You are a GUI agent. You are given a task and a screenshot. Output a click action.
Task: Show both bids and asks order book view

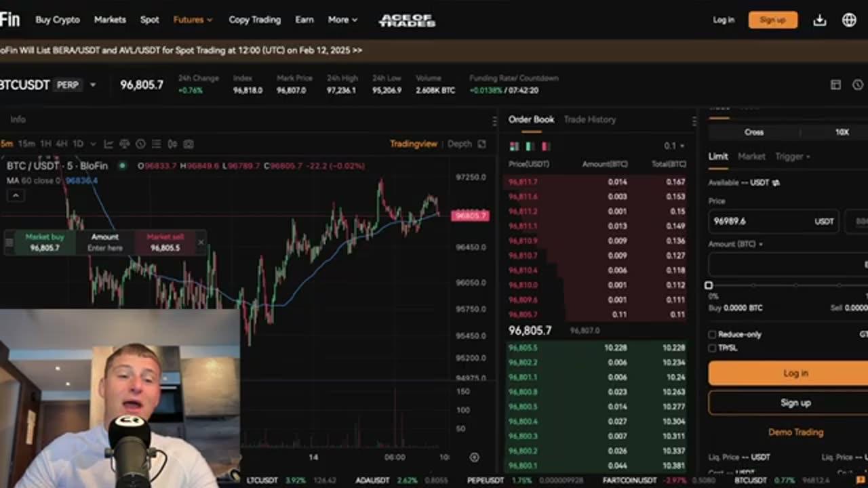(514, 146)
